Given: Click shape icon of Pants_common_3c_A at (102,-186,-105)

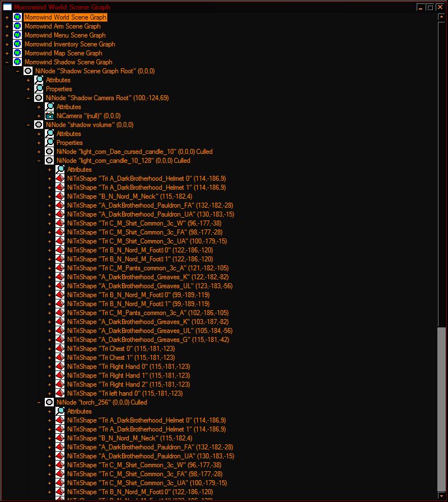Looking at the screenshot, I should coord(60,313).
